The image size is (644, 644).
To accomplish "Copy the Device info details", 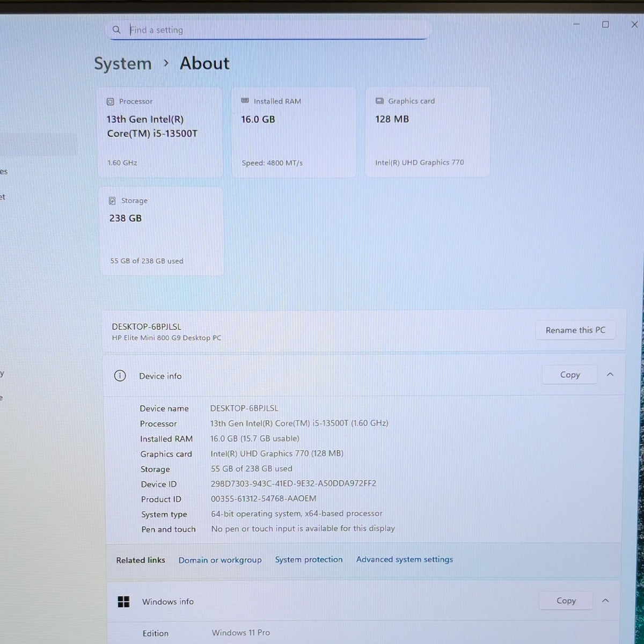I will 570,375.
